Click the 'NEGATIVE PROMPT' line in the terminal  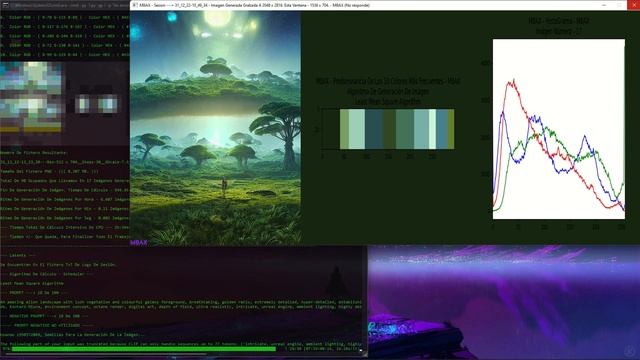(x=45, y=316)
